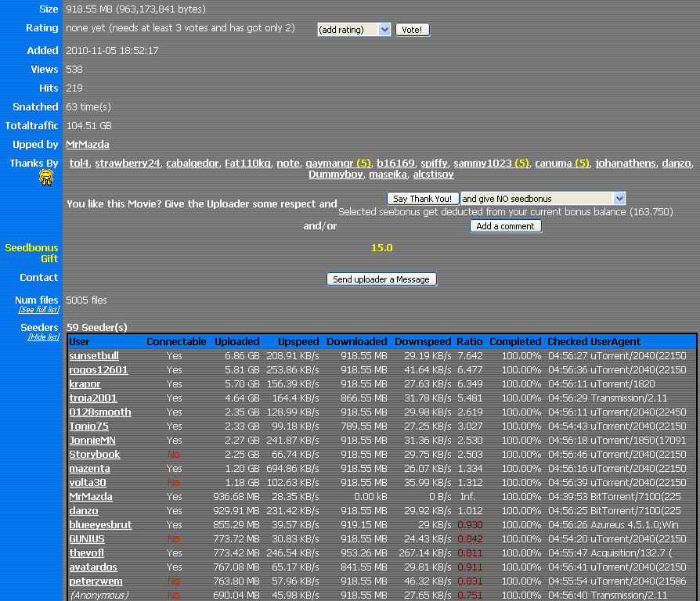Image resolution: width=700 pixels, height=601 pixels.
Task: Select seeder krapor's username
Action: [x=85, y=383]
